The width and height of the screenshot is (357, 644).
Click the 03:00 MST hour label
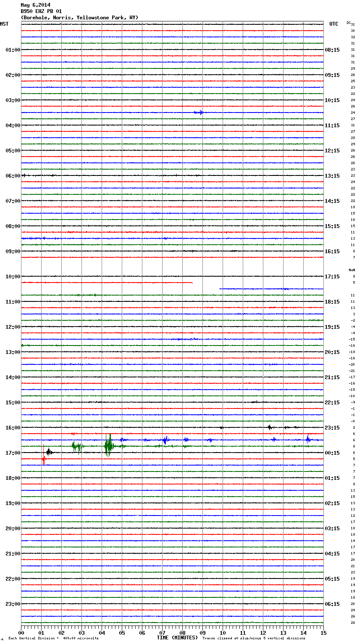(13, 100)
